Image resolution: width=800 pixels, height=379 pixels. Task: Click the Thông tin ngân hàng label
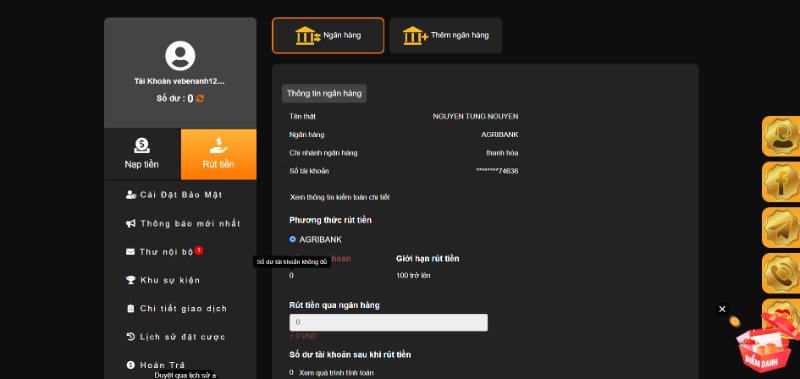(x=324, y=93)
